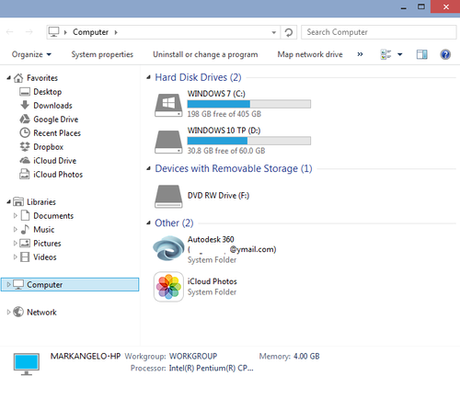Click the Downloads arrow icon in Favorites
The width and height of the screenshot is (460, 399).
coord(25,105)
